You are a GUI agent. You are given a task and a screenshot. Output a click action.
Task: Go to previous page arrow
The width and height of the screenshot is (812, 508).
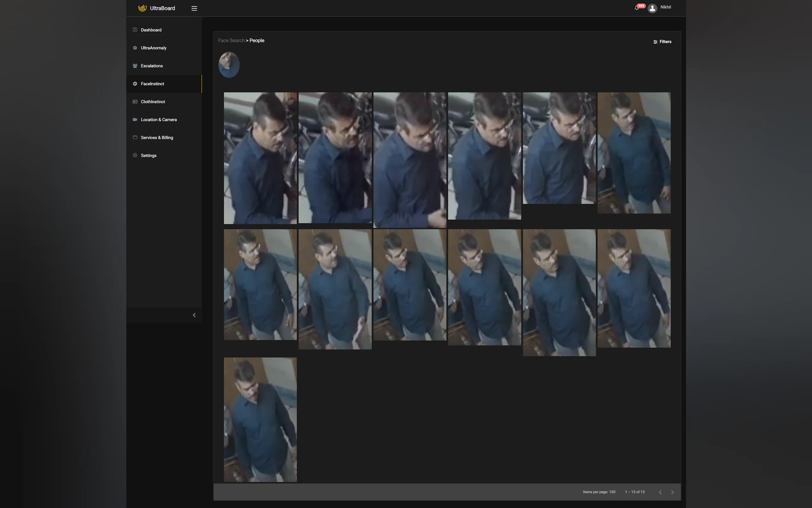[660, 492]
